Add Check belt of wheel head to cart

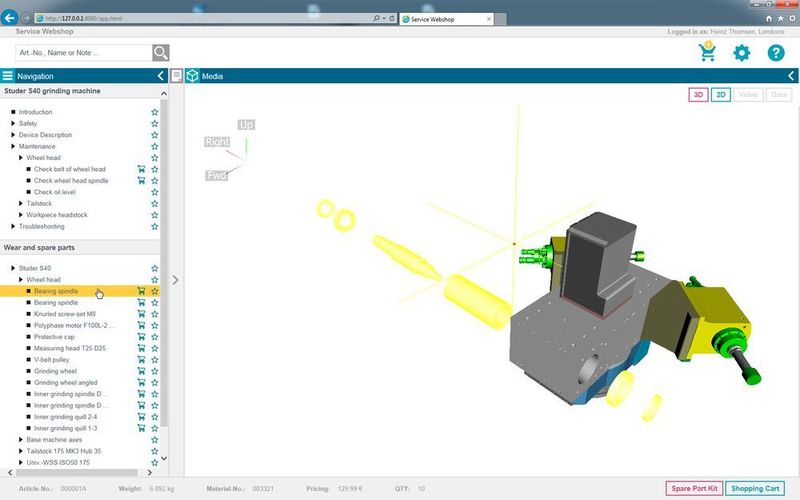(x=141, y=169)
